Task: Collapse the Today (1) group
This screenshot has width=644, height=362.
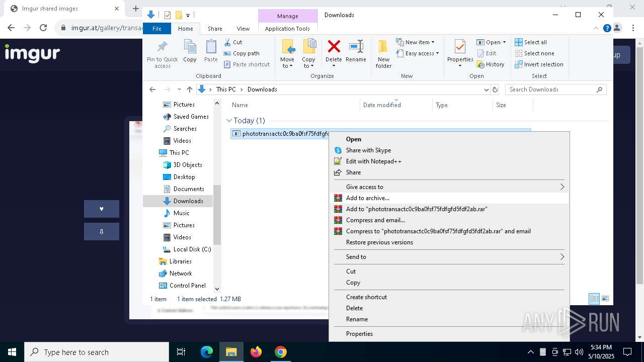Action: (229, 121)
